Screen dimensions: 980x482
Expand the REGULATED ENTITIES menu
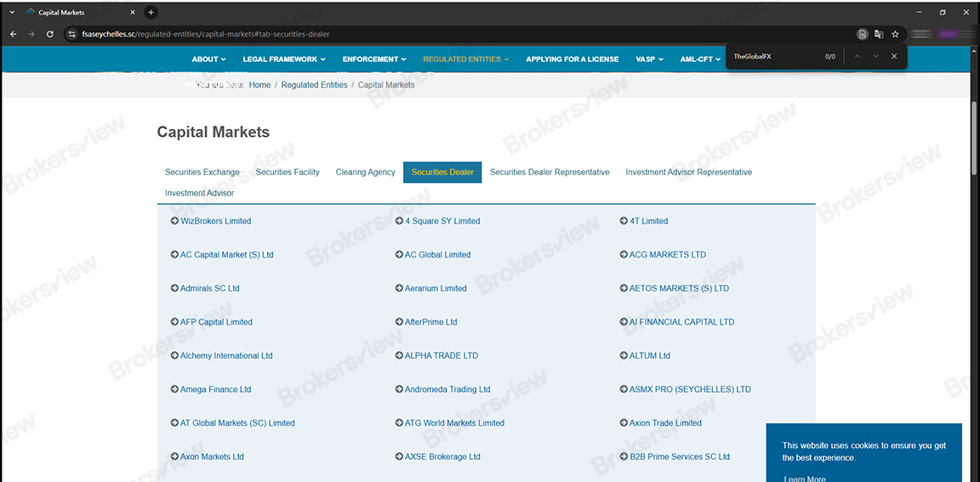(466, 60)
